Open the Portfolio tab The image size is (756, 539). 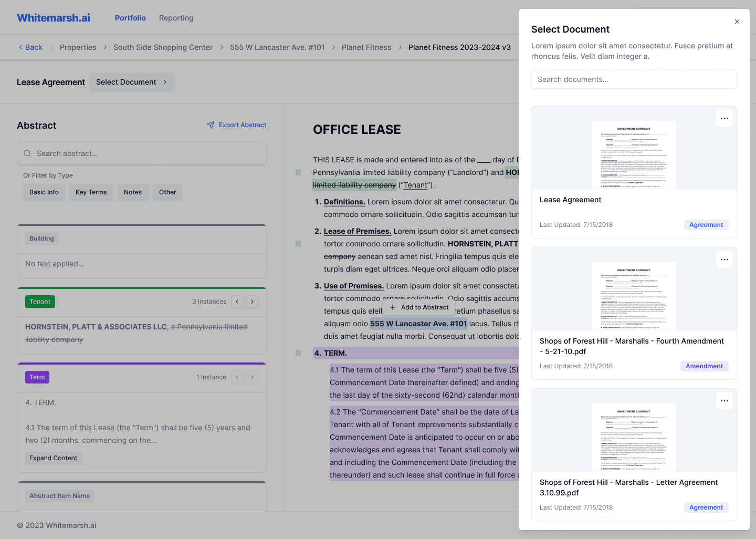(x=130, y=18)
